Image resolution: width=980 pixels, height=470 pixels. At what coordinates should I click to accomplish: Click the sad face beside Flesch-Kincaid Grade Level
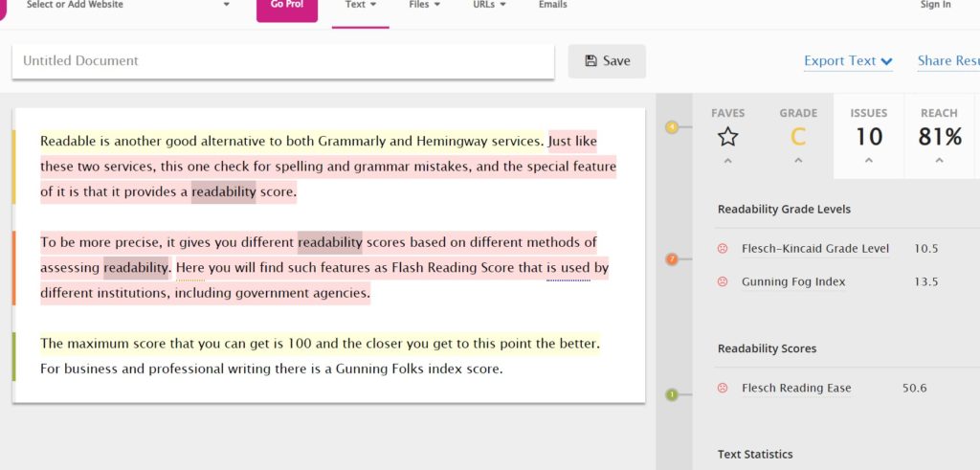click(x=723, y=249)
